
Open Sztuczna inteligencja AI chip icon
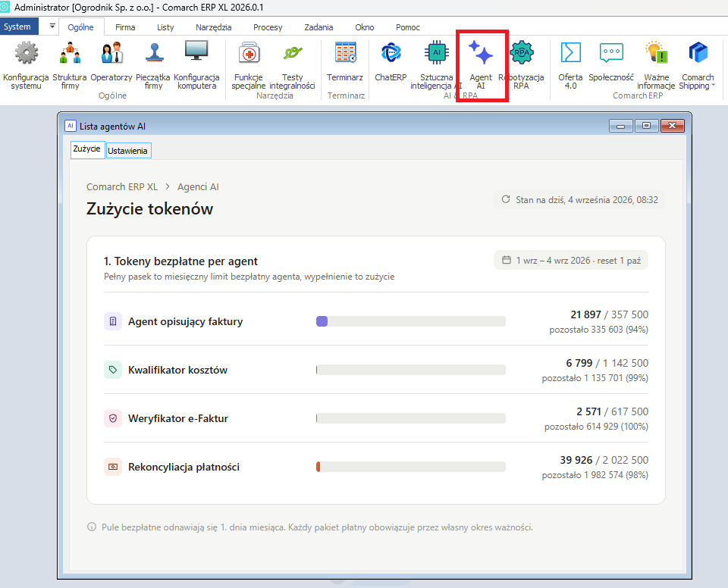(x=437, y=52)
